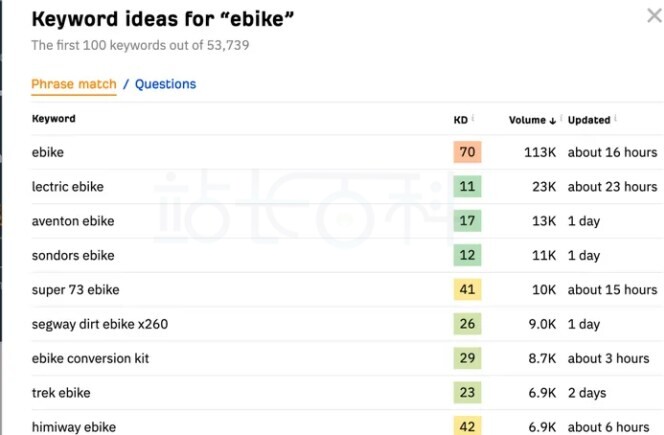Open "segway dirt ebike x260" keyword
This screenshot has width=664, height=435.
(98, 324)
